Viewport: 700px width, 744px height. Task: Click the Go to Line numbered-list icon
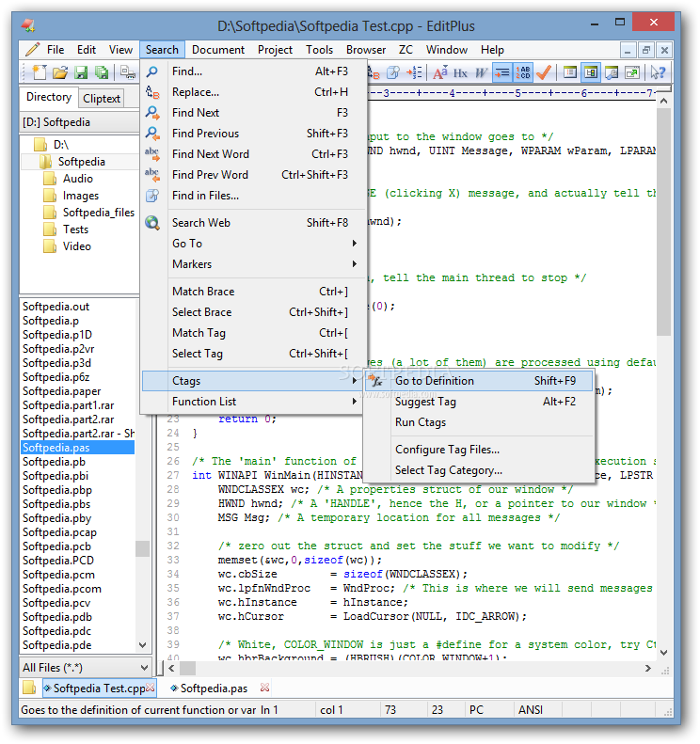pos(414,72)
